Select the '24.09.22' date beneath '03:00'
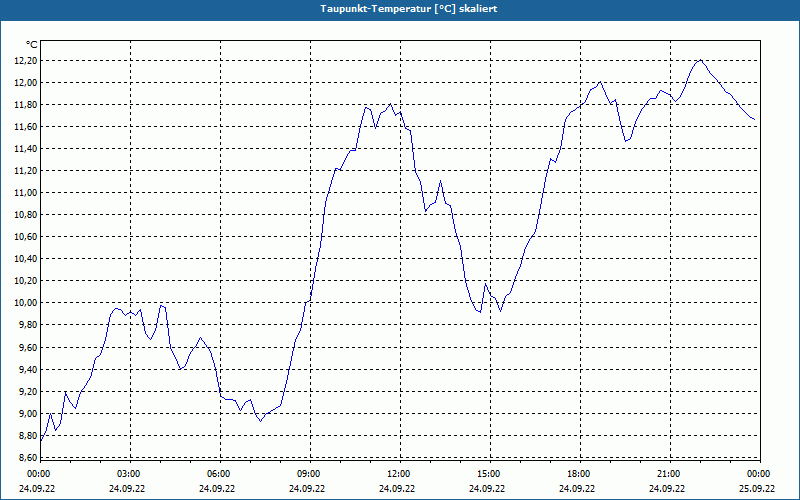The height and width of the screenshot is (500, 800). (127, 489)
